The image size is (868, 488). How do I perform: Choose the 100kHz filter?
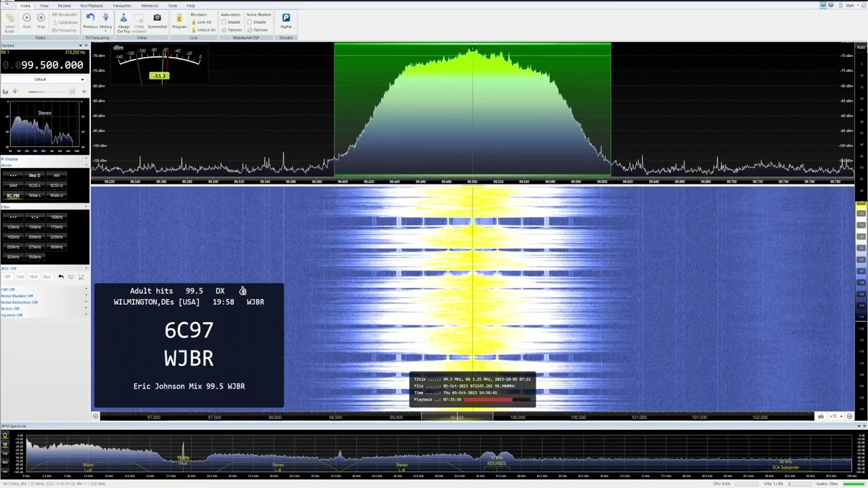[x=56, y=217]
